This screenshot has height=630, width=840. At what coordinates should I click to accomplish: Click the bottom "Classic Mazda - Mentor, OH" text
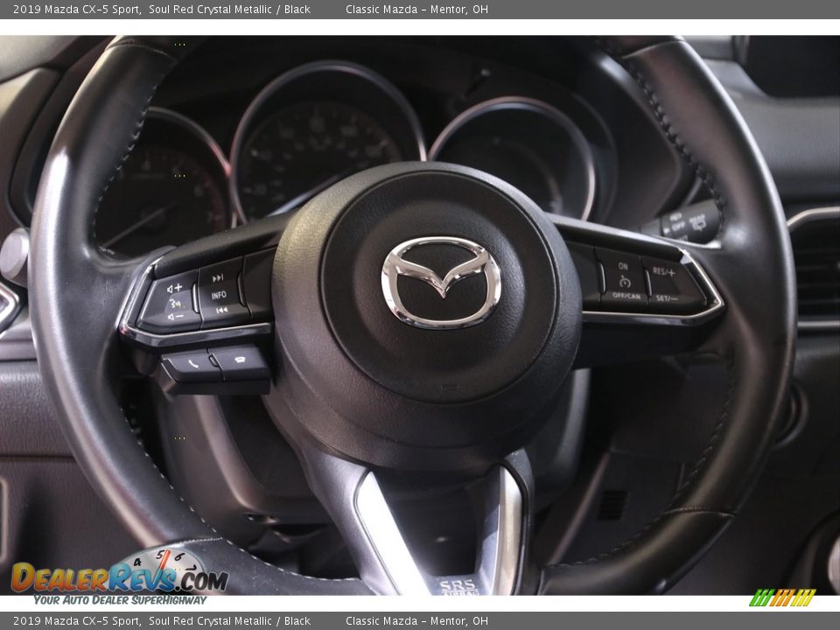pyautogui.click(x=416, y=621)
